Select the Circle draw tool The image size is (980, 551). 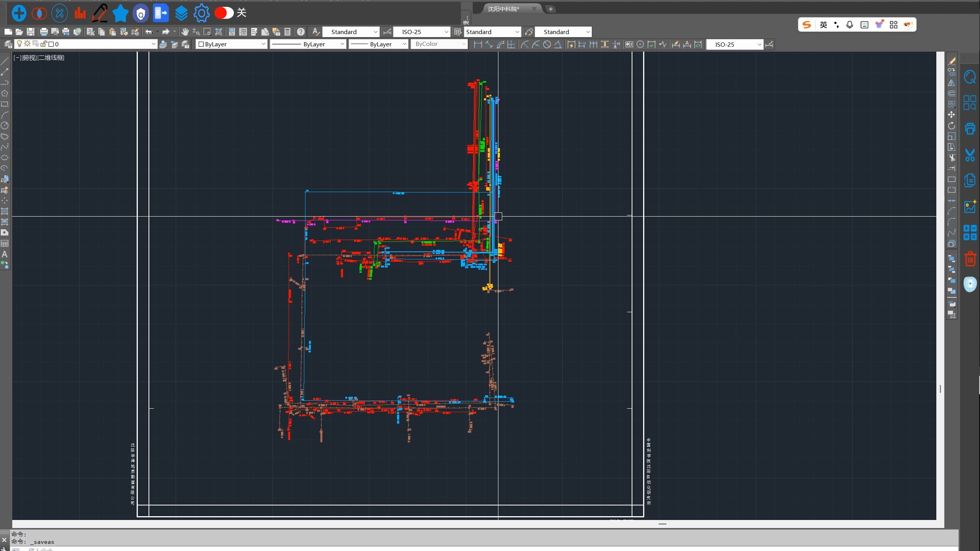[5, 126]
